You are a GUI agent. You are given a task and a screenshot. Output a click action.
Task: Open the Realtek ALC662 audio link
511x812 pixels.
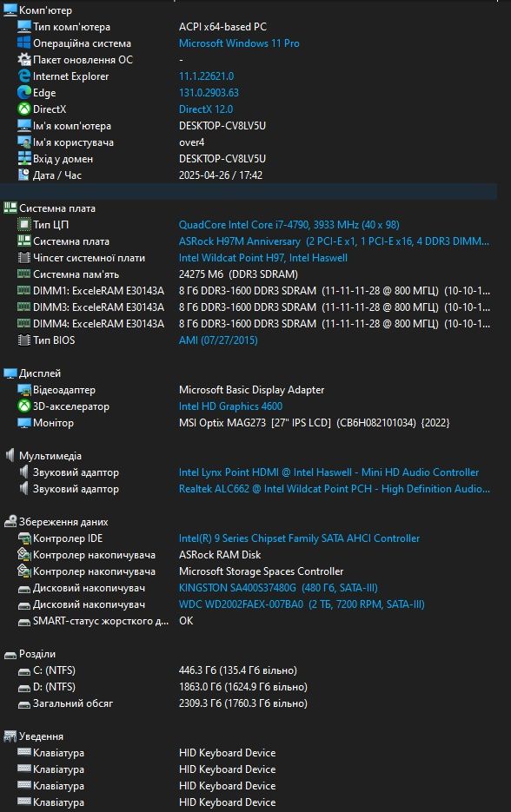[335, 489]
